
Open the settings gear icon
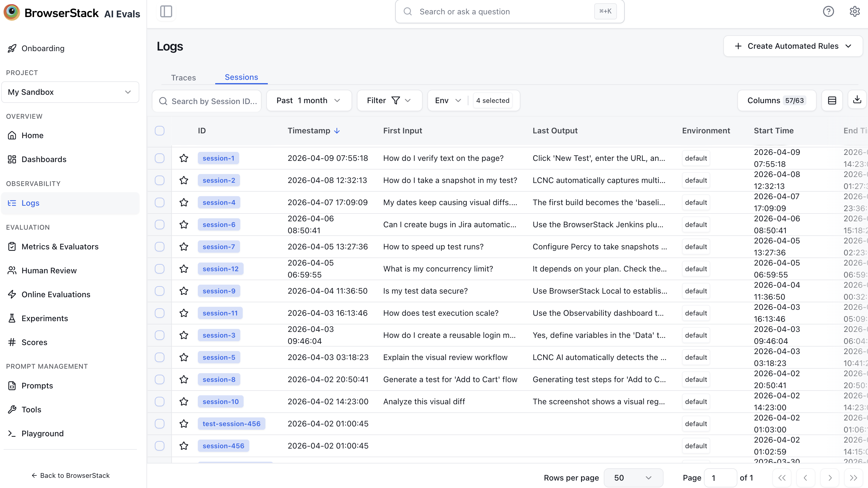855,11
